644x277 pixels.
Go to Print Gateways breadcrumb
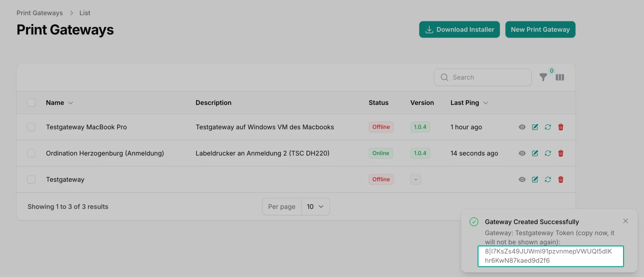pos(39,13)
